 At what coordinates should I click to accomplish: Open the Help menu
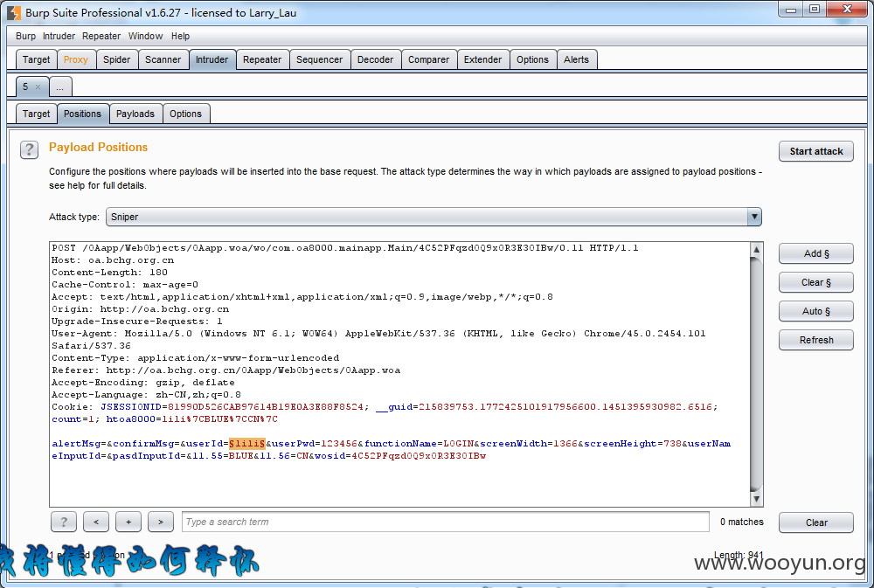[180, 36]
